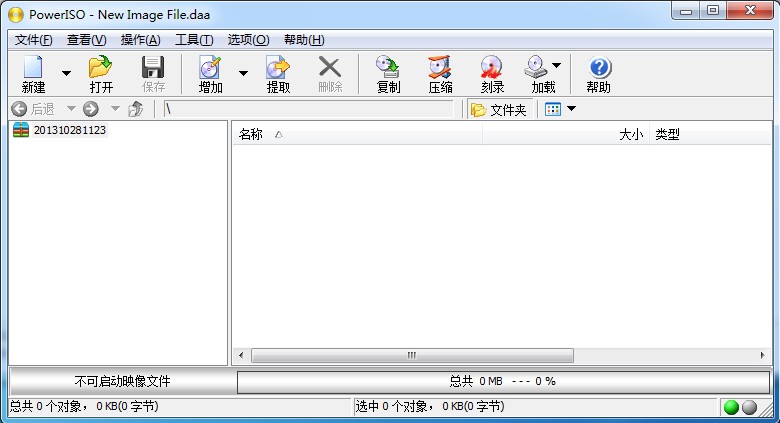Open the forward history dropdown arrow
Viewport: 780px width, 423px height.
pyautogui.click(x=115, y=108)
